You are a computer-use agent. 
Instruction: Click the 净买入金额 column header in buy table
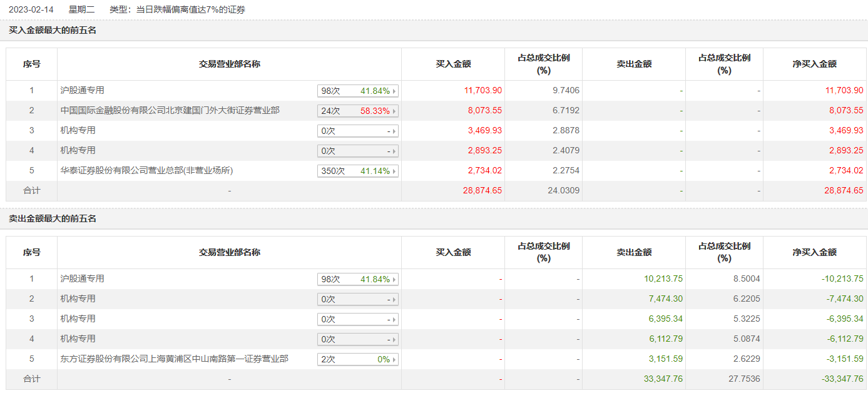[814, 64]
